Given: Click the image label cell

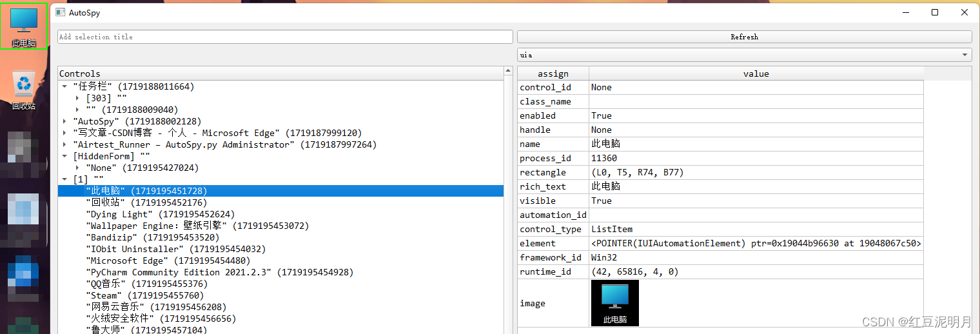Looking at the screenshot, I should 553,303.
